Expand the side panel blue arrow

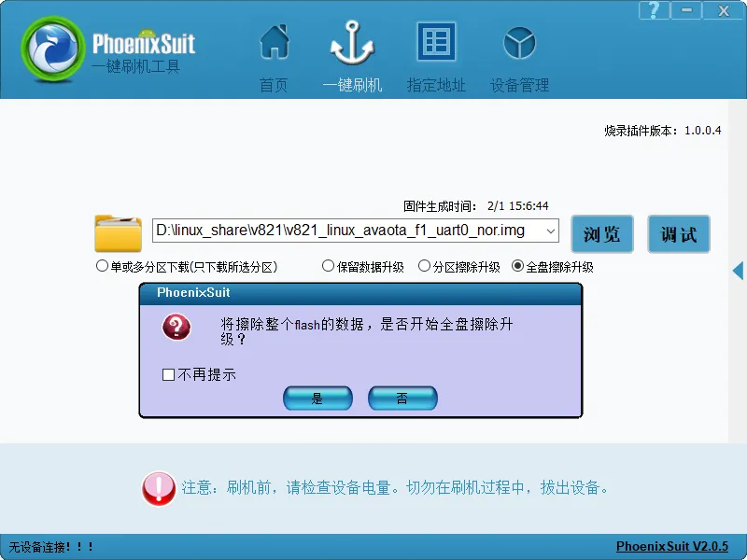738,271
